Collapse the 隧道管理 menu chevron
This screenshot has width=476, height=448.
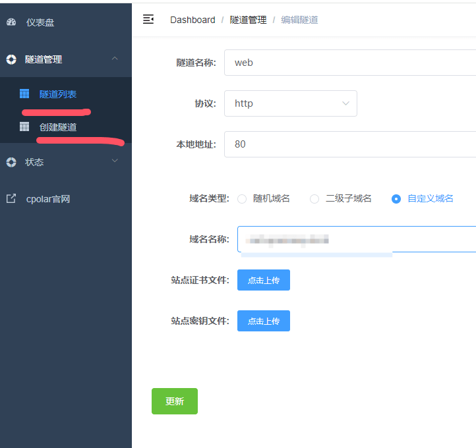(115, 59)
